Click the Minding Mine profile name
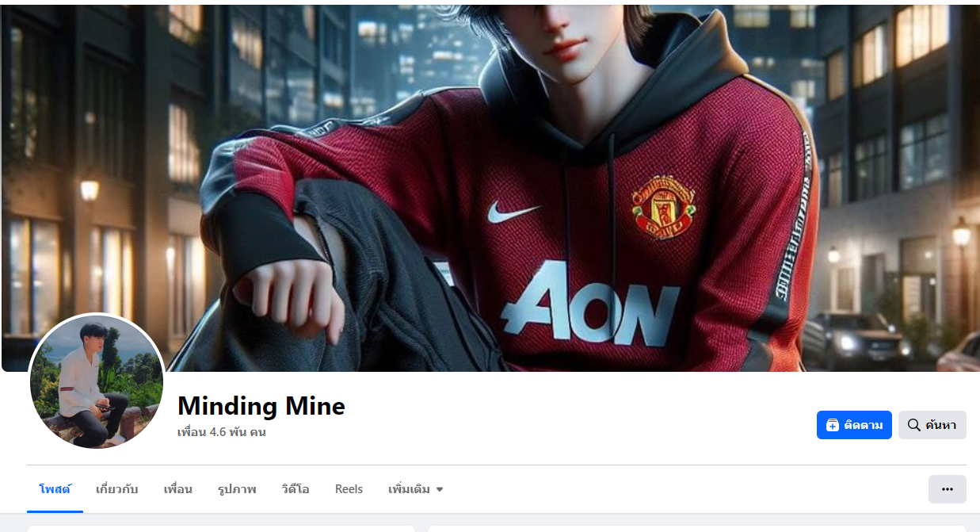980x532 pixels. click(261, 406)
